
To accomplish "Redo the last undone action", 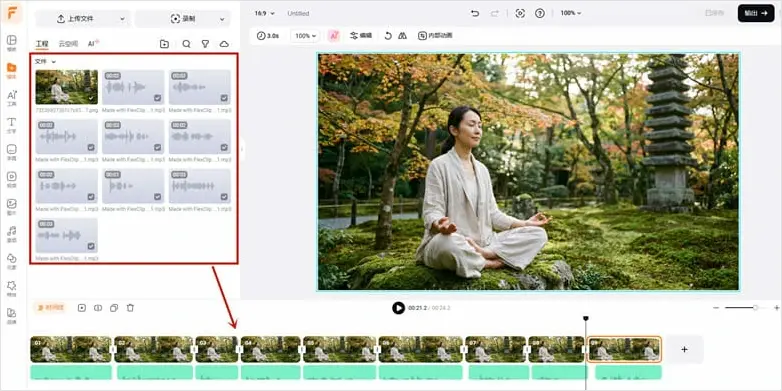I will [x=494, y=13].
